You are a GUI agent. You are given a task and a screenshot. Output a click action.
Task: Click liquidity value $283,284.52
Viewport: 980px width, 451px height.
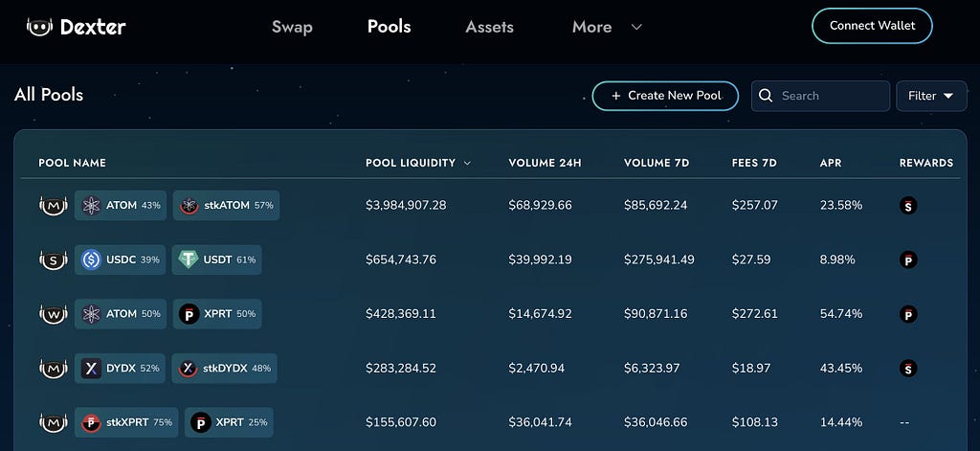pos(401,369)
